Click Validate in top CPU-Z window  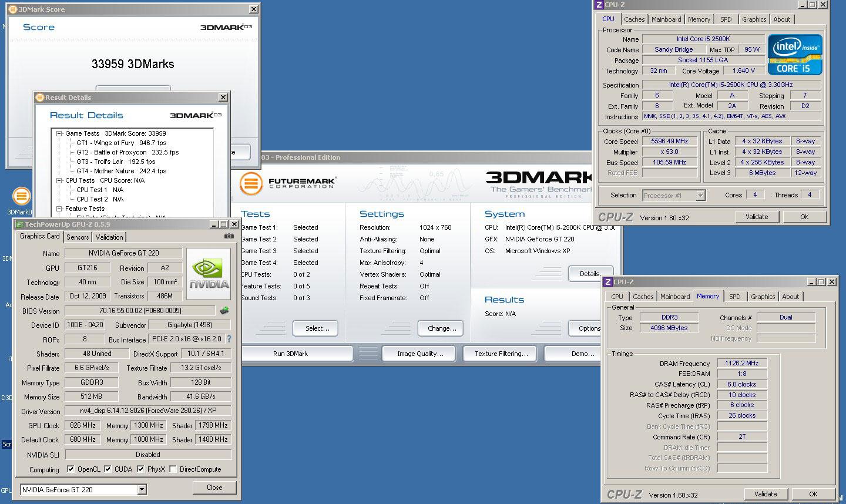tap(757, 217)
